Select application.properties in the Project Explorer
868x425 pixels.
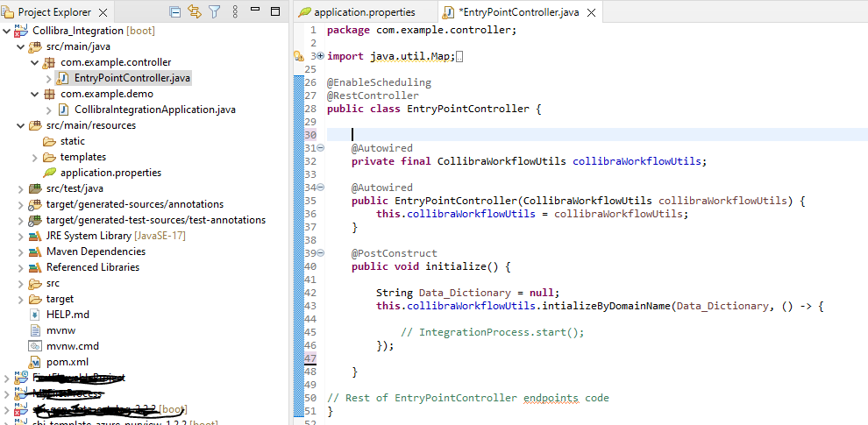point(110,173)
